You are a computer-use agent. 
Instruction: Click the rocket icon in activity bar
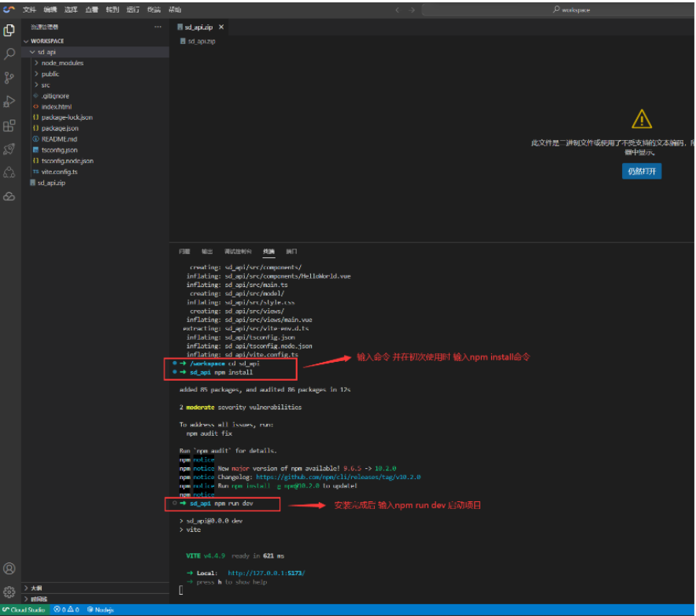[x=9, y=149]
